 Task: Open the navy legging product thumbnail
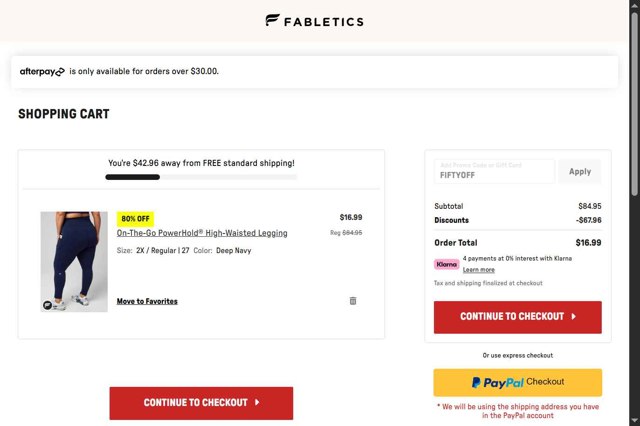pos(74,261)
